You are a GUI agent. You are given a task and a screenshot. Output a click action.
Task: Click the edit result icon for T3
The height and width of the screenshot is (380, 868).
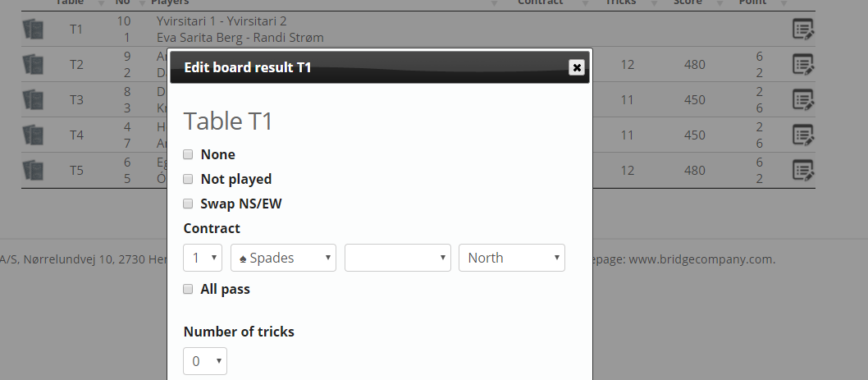pos(803,100)
